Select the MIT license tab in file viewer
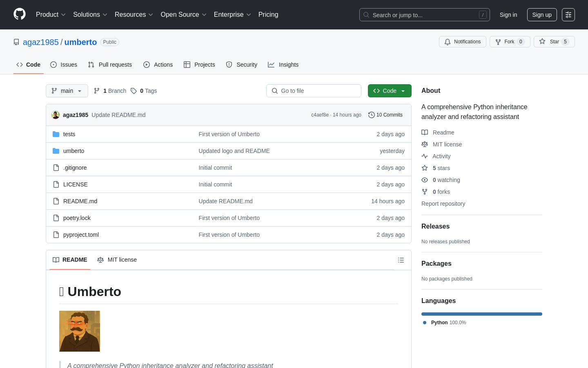The width and height of the screenshot is (588, 368). click(x=117, y=260)
